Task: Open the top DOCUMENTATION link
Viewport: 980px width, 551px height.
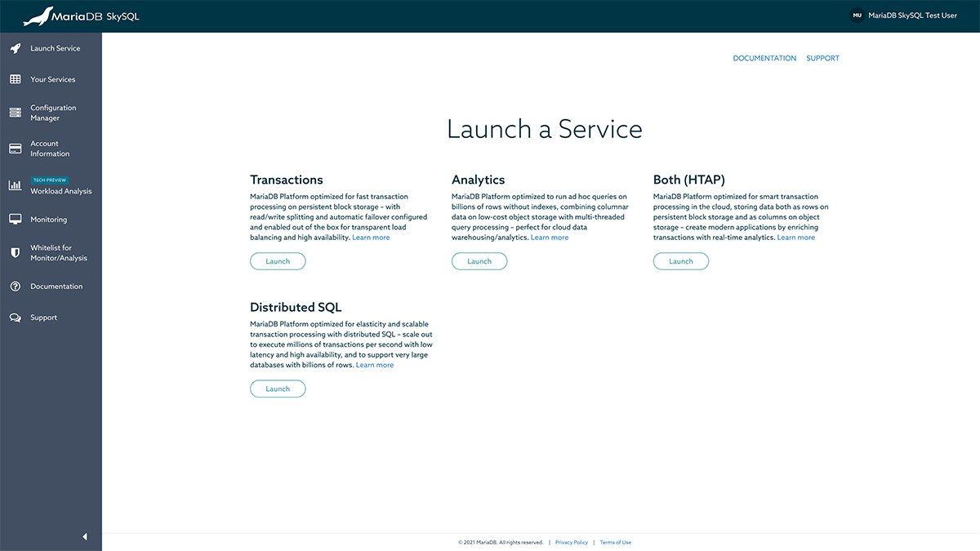Action: click(764, 59)
